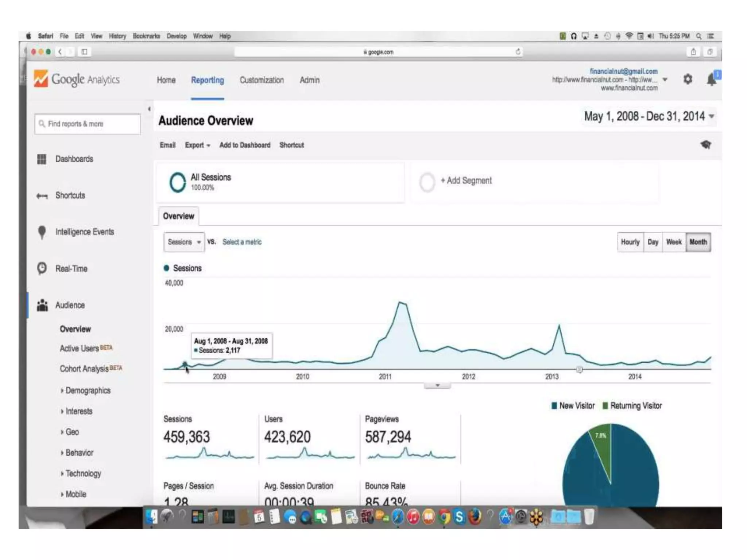Open the Sessions metric dropdown
747x560 pixels.
[184, 242]
